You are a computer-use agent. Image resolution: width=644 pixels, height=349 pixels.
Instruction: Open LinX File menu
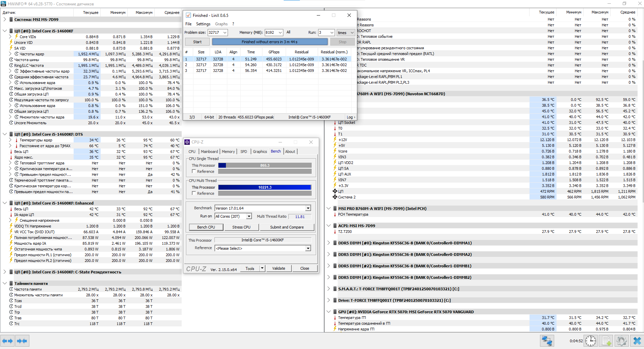[x=188, y=24]
